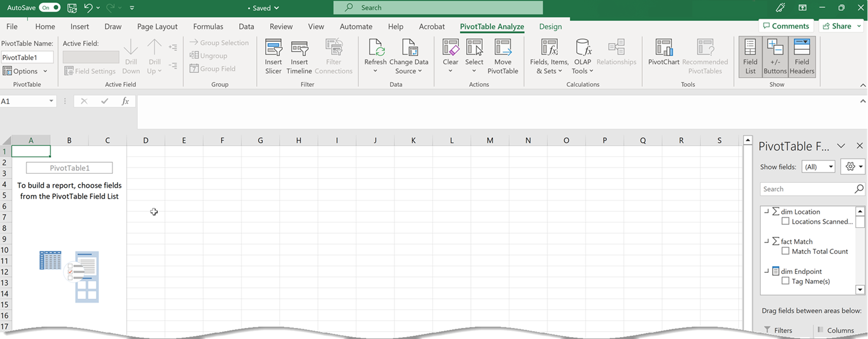Click the field list Search box
This screenshot has width=868, height=339.
806,189
